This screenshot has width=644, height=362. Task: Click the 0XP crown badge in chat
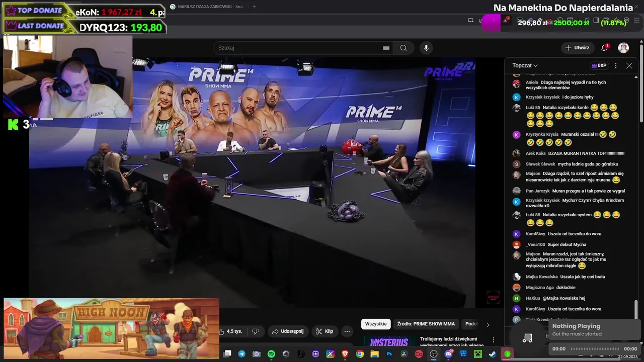click(x=599, y=65)
